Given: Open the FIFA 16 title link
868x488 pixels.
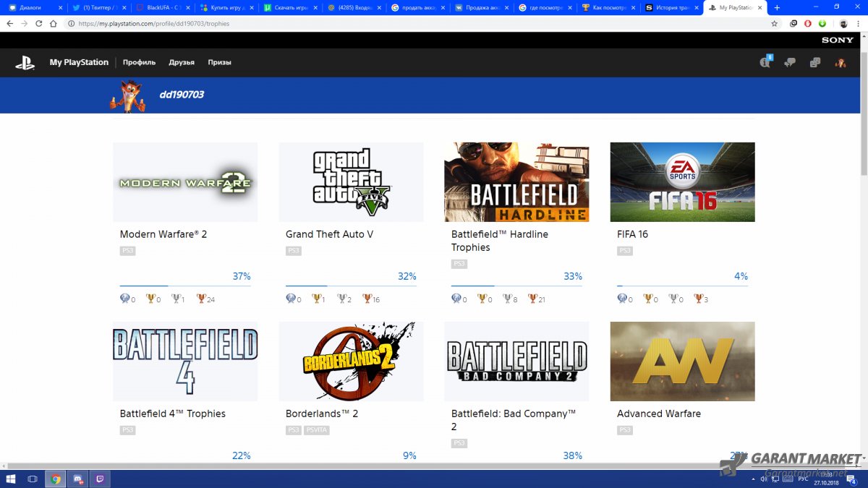Looking at the screenshot, I should [x=633, y=234].
